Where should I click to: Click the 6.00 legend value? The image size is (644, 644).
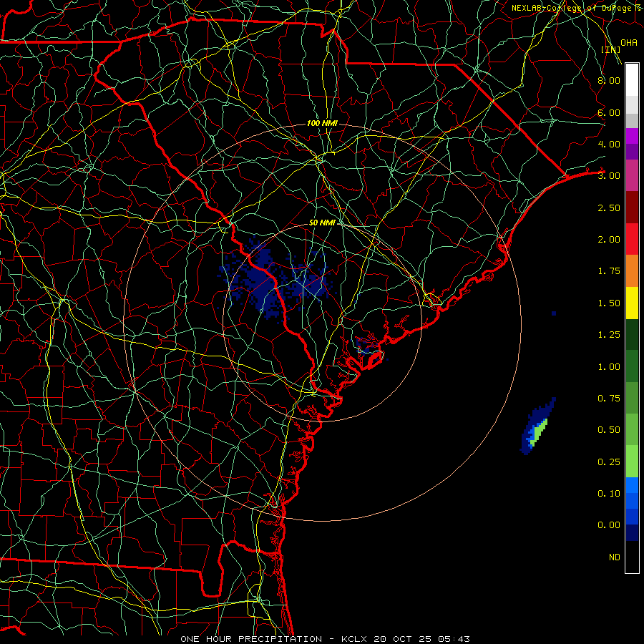(x=609, y=112)
